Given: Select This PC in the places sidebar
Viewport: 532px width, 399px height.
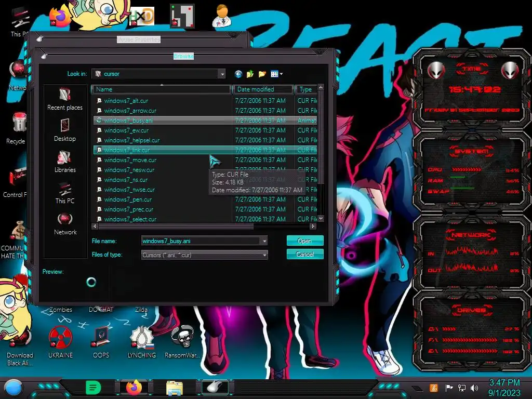Looking at the screenshot, I should [x=65, y=193].
